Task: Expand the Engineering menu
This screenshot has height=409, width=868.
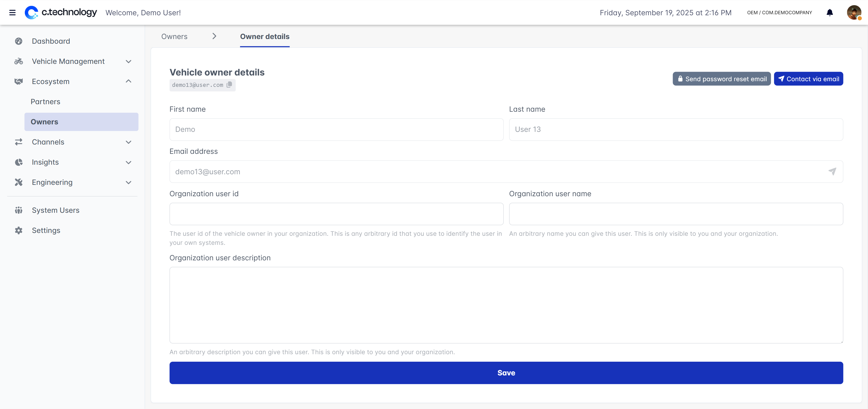Action: [x=128, y=183]
